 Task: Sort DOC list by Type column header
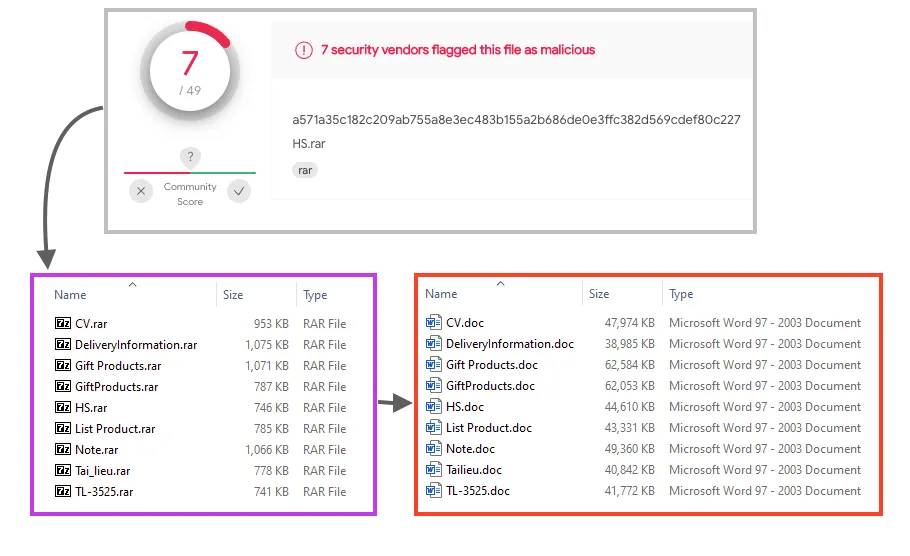click(681, 294)
